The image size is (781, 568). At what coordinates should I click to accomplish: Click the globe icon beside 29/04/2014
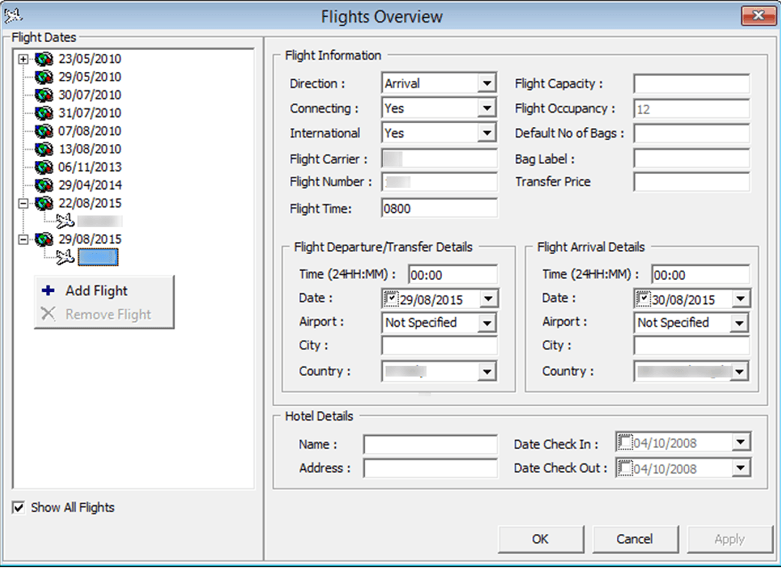click(44, 185)
